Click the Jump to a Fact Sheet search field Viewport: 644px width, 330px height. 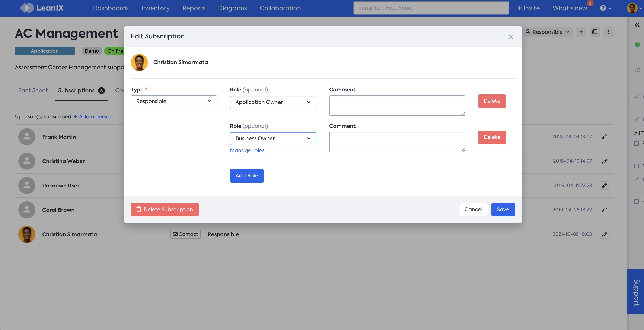[x=431, y=8]
